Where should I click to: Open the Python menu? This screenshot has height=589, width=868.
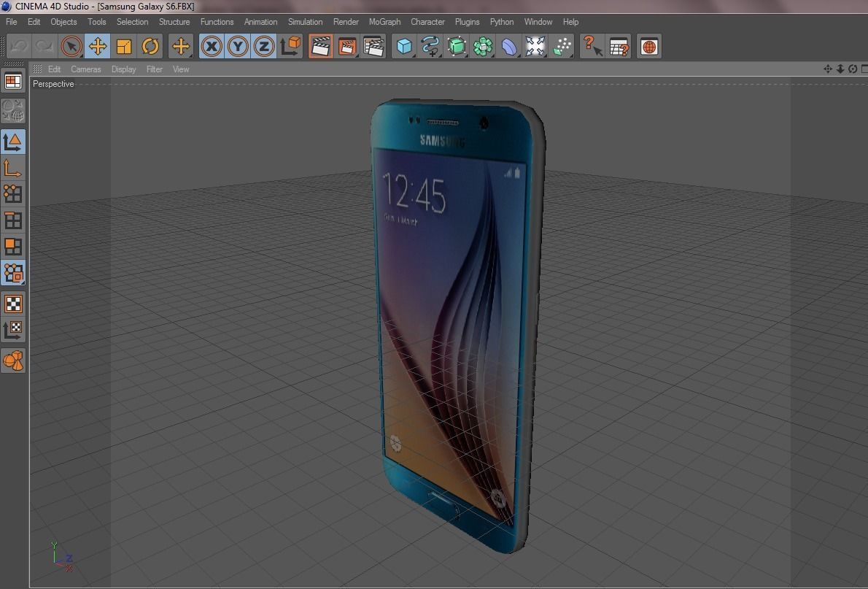[x=502, y=22]
